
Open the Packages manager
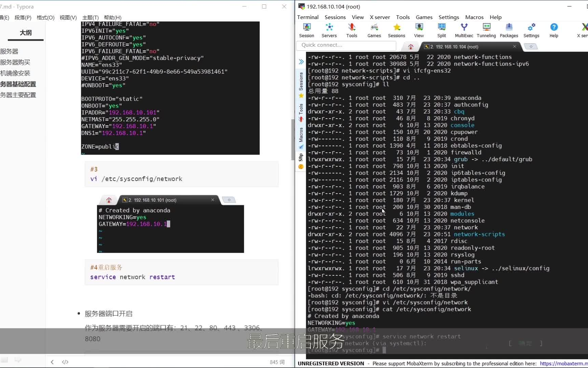509,30
